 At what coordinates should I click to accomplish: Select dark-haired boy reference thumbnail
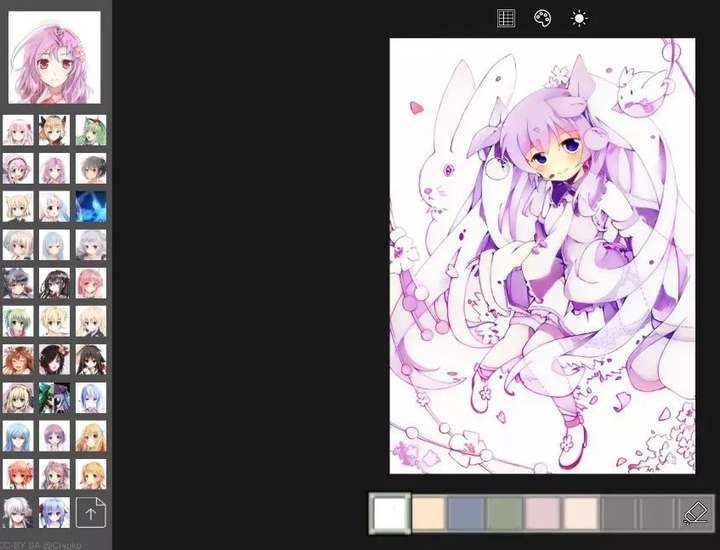90,168
